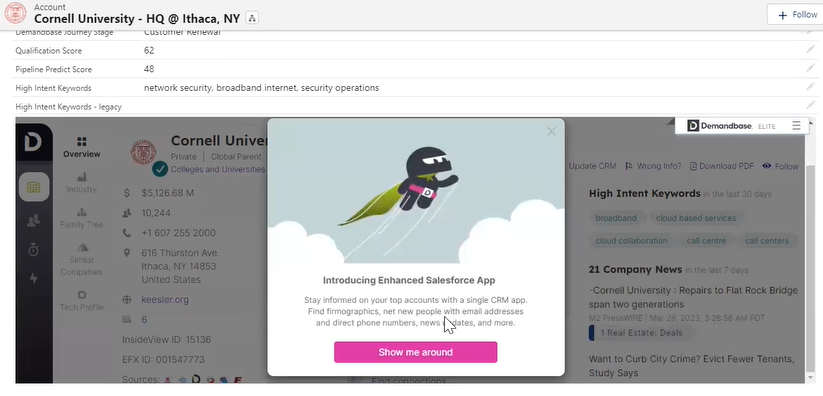
Task: Open the lightning bolt icon in the sidebar
Action: tap(34, 278)
